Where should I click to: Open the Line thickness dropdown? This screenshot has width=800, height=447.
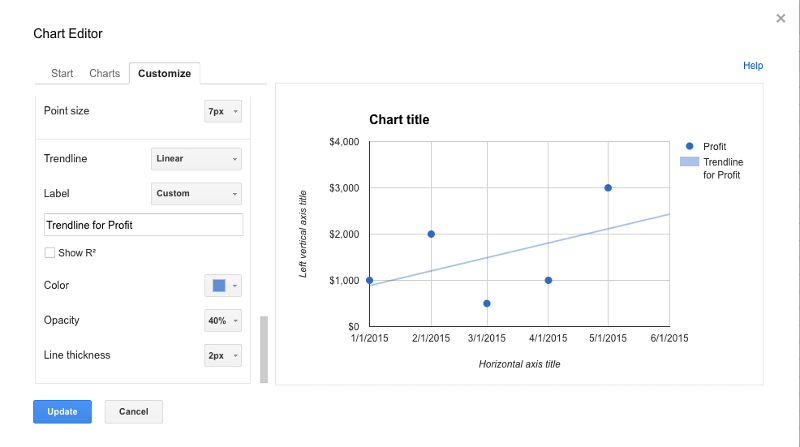[x=223, y=356]
